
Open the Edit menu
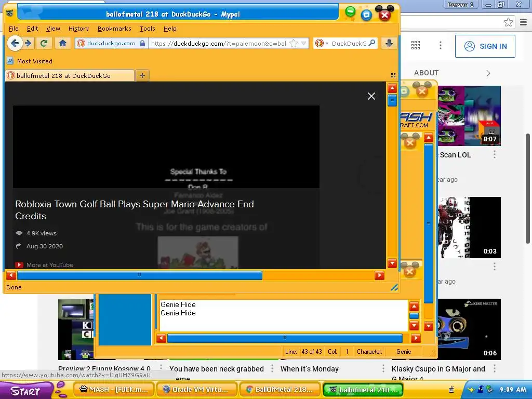[x=32, y=29]
